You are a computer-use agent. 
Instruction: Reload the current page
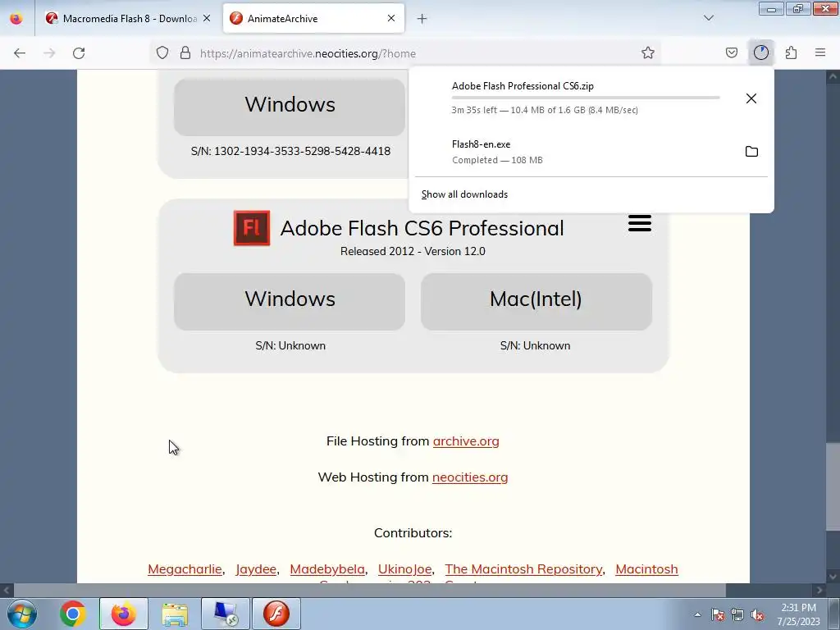click(79, 53)
